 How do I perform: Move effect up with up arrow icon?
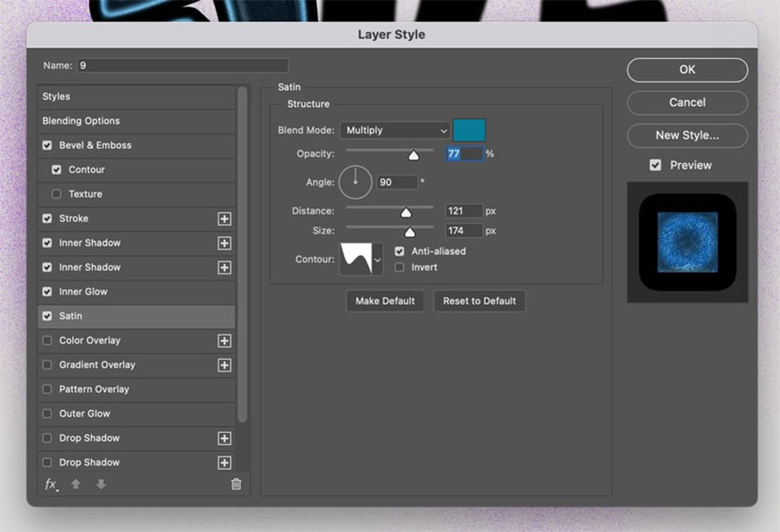(x=76, y=484)
